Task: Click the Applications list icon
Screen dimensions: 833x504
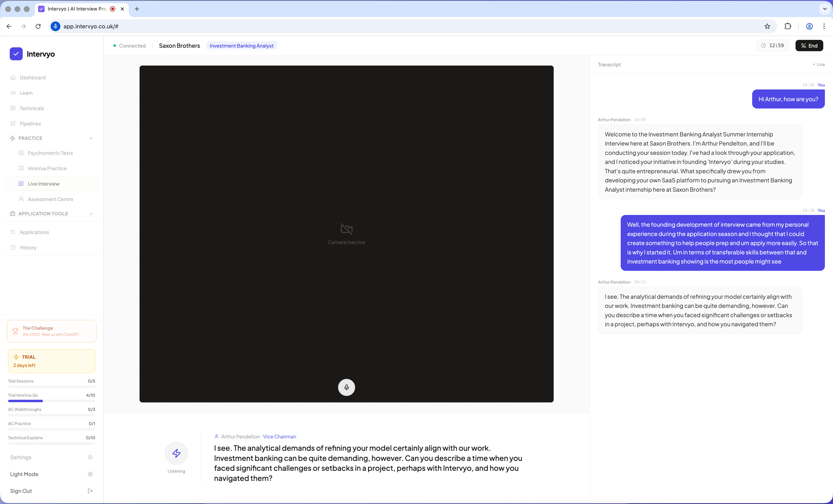Action: click(x=13, y=232)
